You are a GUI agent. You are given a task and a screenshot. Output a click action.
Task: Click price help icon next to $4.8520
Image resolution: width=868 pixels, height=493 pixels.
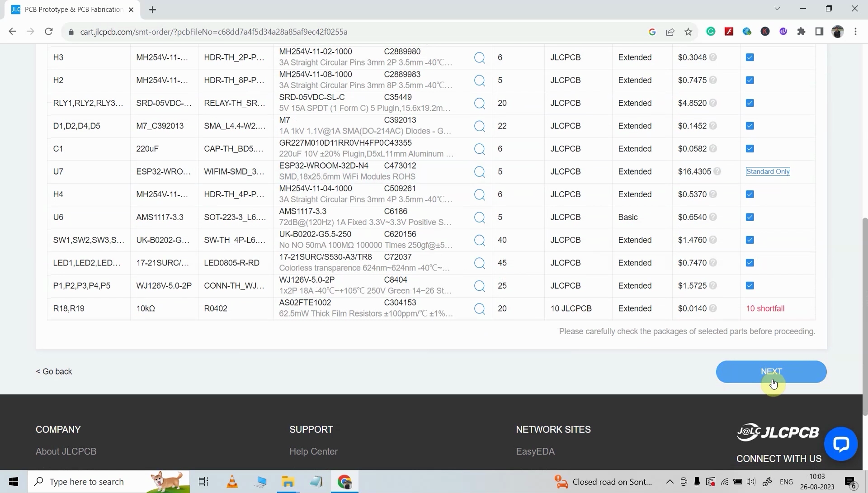click(713, 103)
